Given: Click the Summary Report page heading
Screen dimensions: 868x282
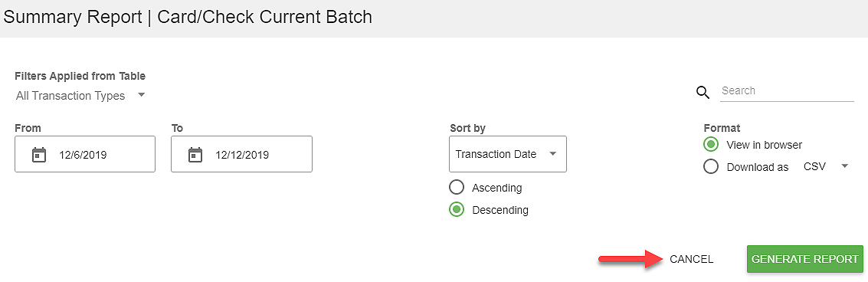Looking at the screenshot, I should [188, 17].
